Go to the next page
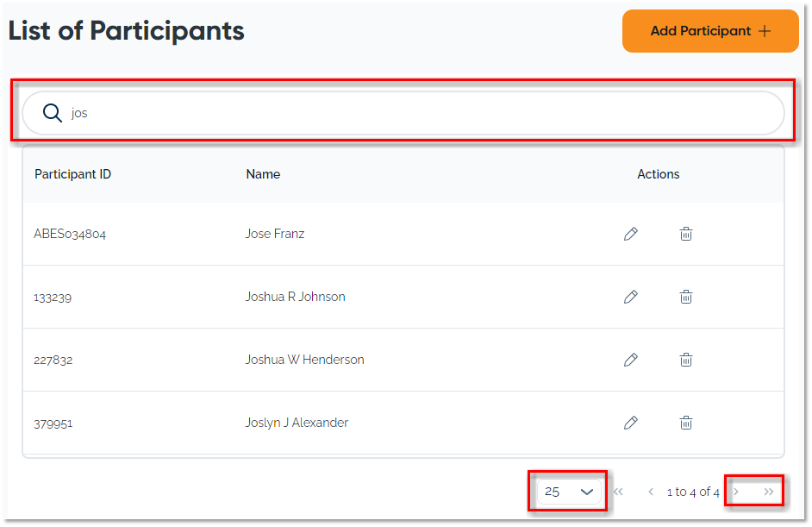Screen dimensions: 812x527 coord(736,492)
